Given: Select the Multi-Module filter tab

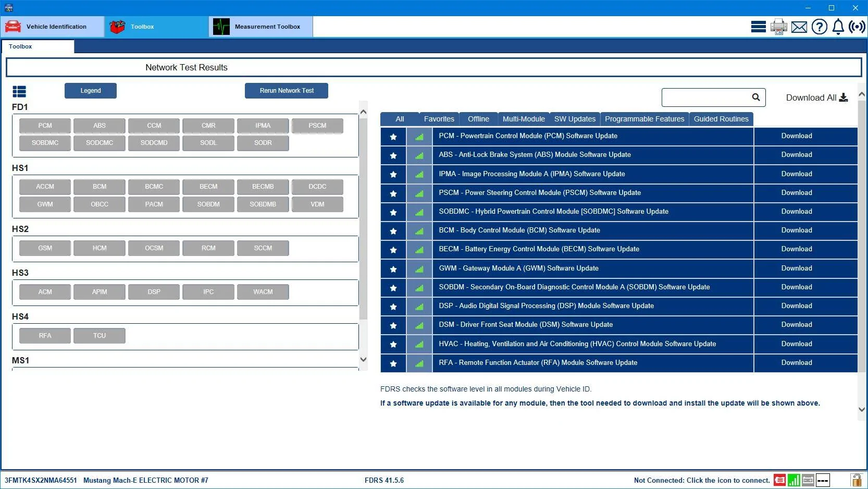Looking at the screenshot, I should tap(524, 119).
